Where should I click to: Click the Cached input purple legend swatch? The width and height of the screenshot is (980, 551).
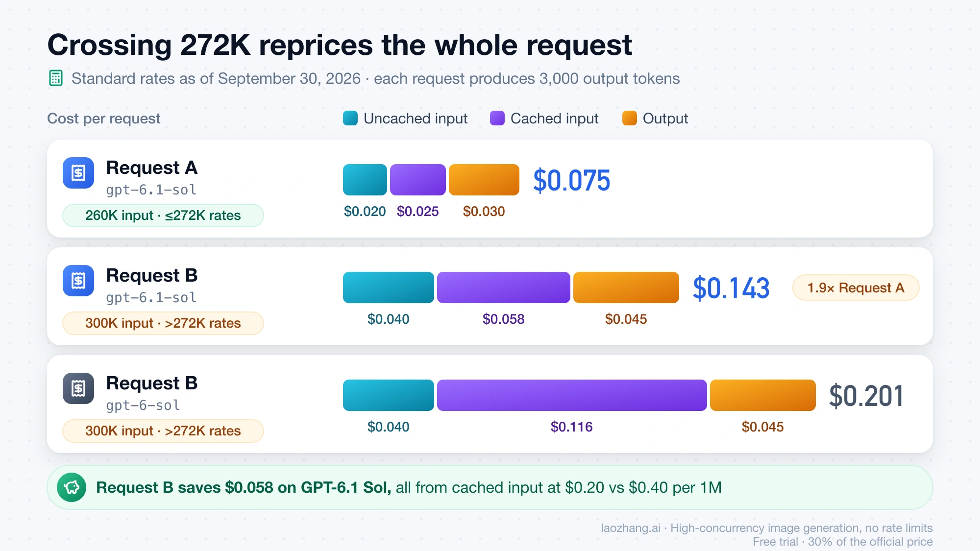[497, 118]
